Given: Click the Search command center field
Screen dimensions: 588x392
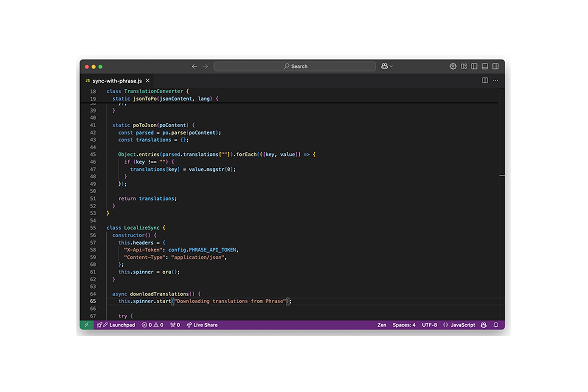Looking at the screenshot, I should pos(295,66).
